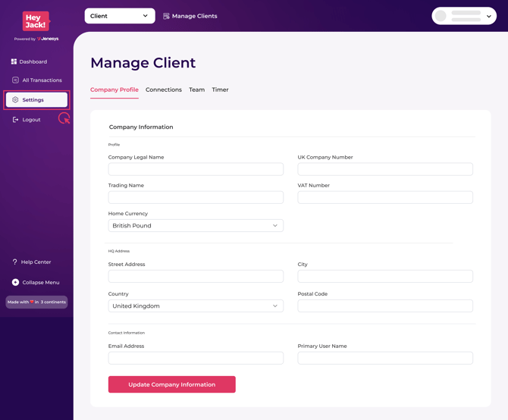Click the Hey Jack! logo

(x=36, y=21)
